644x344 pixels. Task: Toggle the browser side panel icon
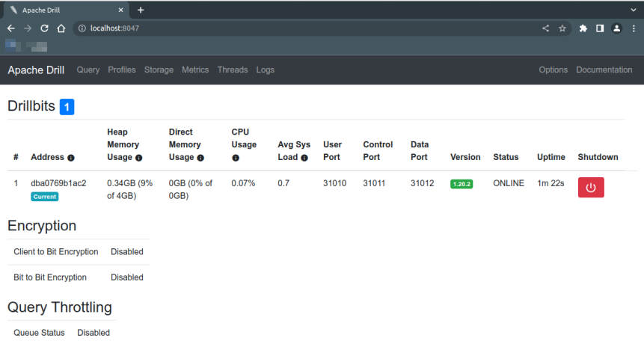600,28
